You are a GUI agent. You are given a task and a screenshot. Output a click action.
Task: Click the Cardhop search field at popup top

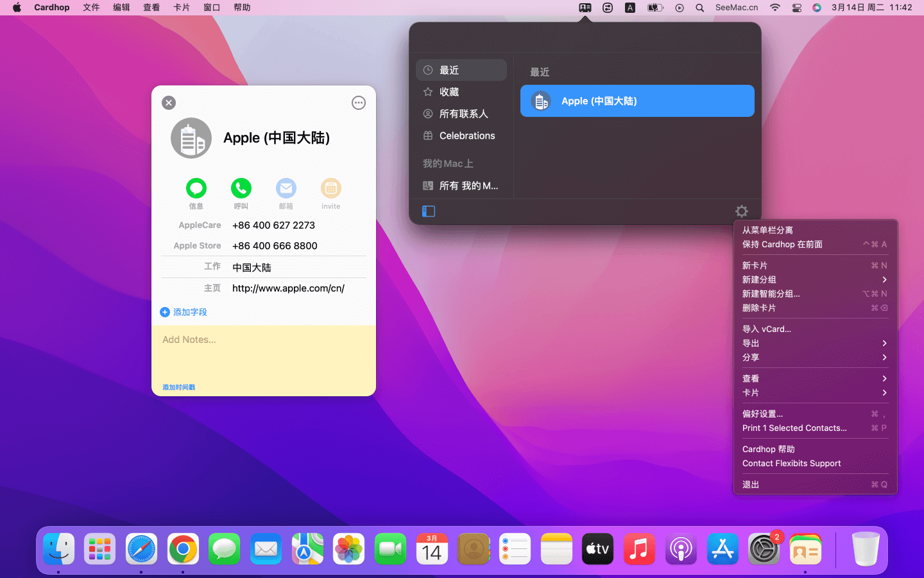point(585,37)
